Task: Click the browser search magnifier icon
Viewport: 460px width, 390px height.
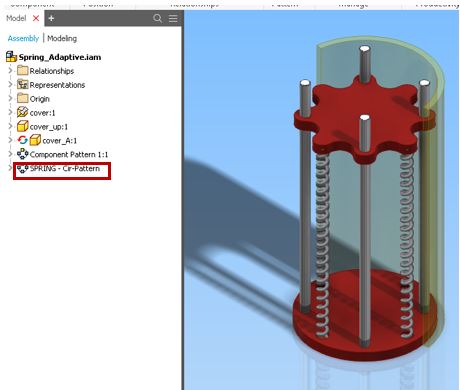Action: click(x=157, y=18)
